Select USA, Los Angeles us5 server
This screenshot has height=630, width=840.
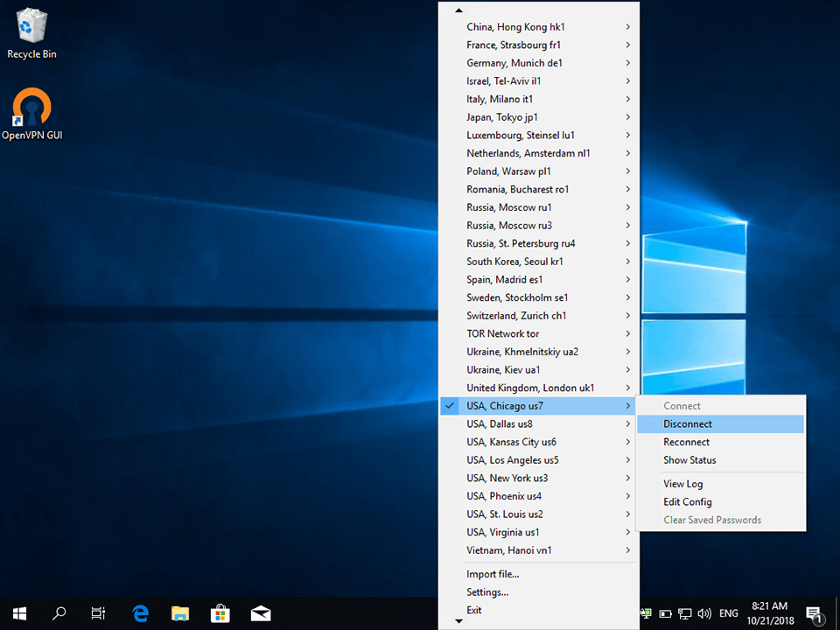pos(538,460)
